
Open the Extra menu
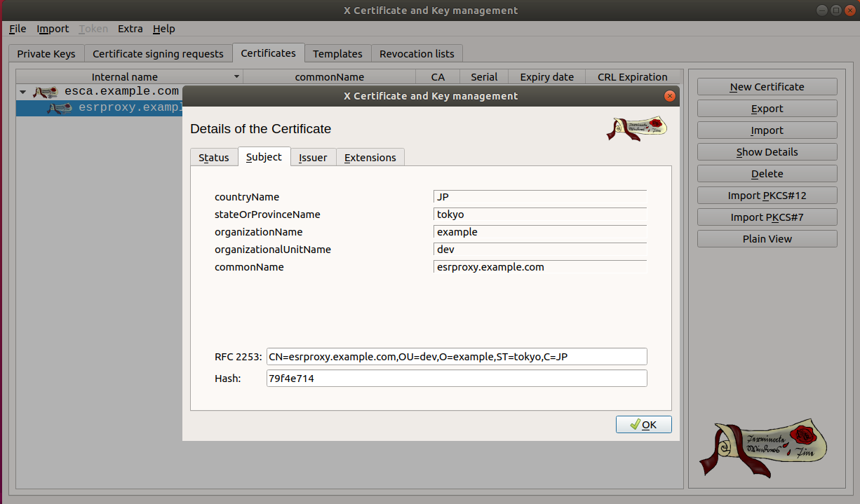click(130, 29)
